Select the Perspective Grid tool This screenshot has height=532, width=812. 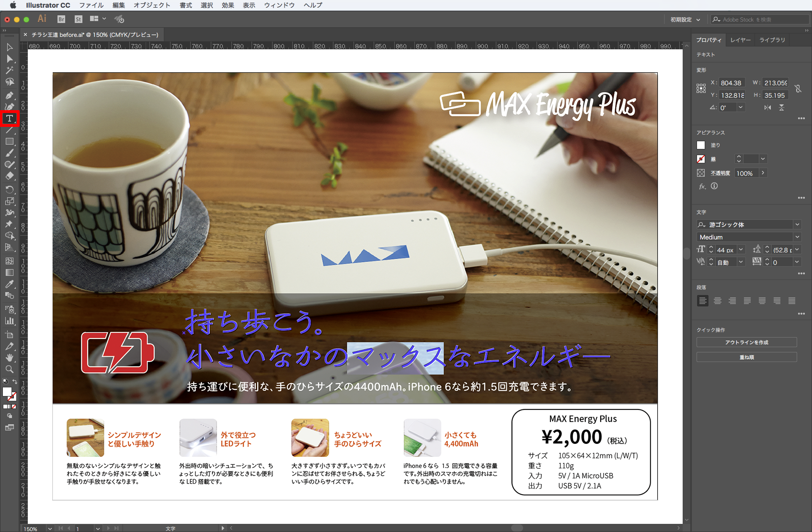coord(10,248)
